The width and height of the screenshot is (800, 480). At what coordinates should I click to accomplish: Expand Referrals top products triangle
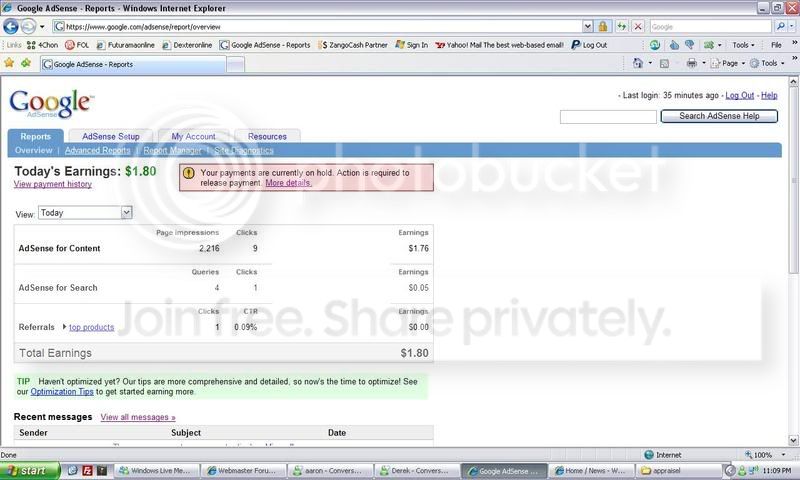pos(64,326)
